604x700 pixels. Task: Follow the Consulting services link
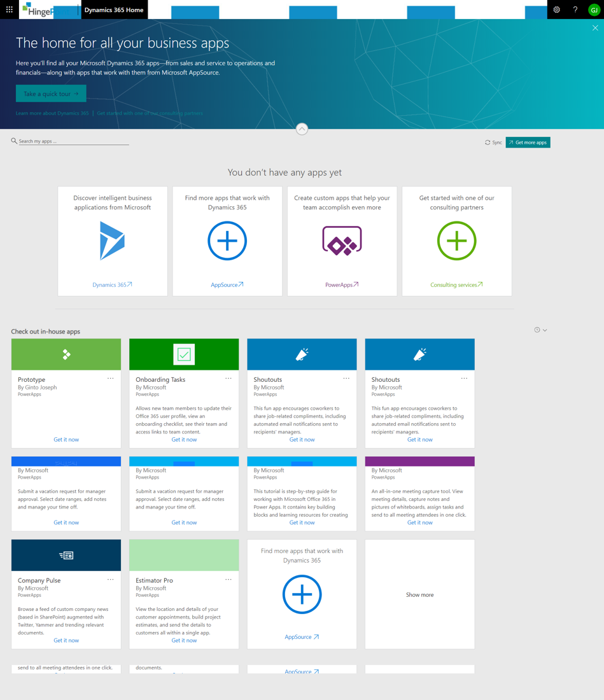[x=457, y=285]
